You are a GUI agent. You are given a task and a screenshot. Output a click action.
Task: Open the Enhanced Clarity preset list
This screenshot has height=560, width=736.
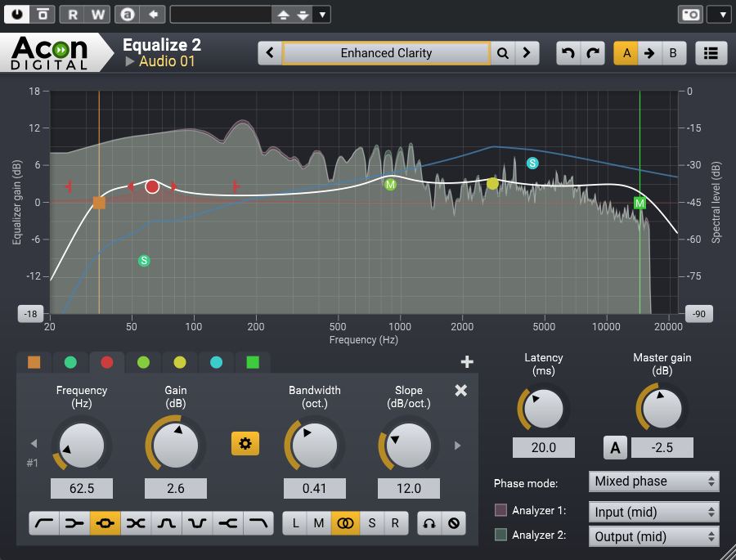[x=386, y=53]
